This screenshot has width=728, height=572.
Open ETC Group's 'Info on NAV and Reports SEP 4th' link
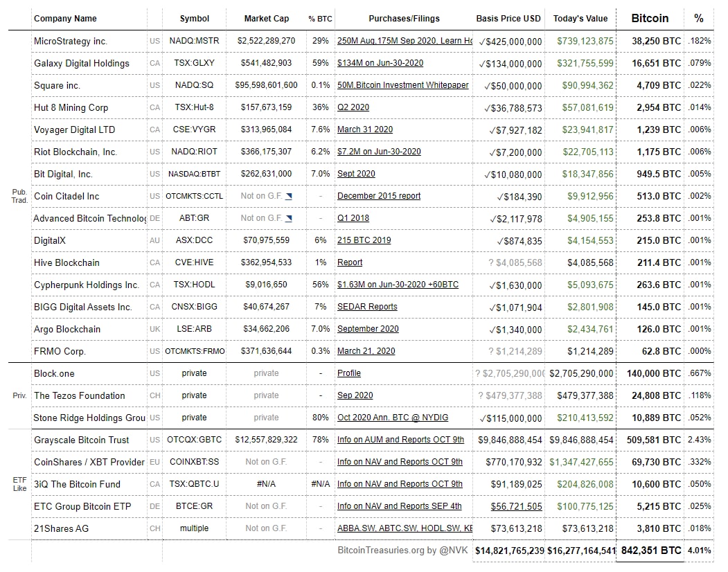[399, 506]
